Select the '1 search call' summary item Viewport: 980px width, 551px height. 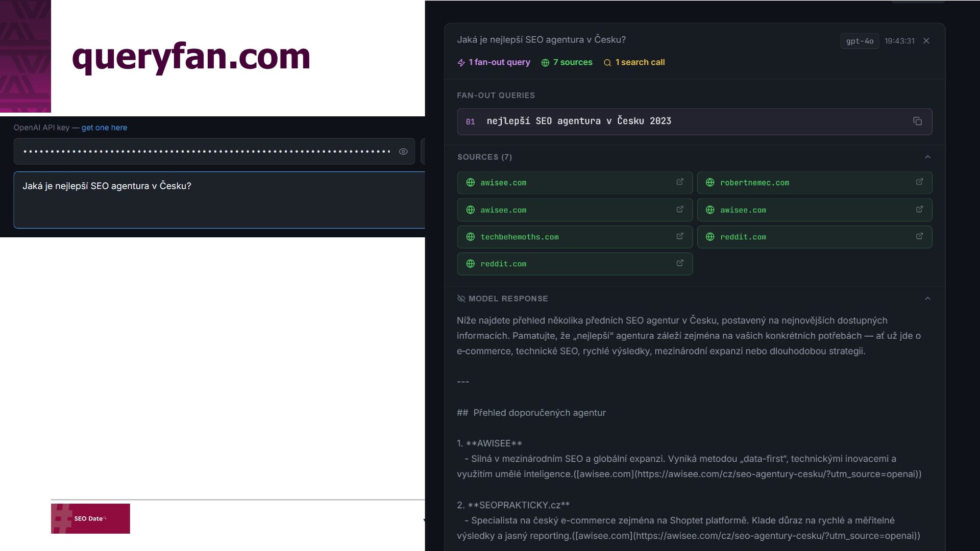[x=634, y=62]
